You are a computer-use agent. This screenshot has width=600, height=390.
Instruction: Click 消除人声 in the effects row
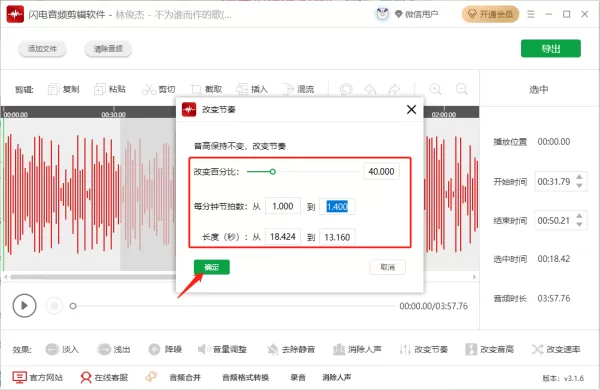point(357,349)
